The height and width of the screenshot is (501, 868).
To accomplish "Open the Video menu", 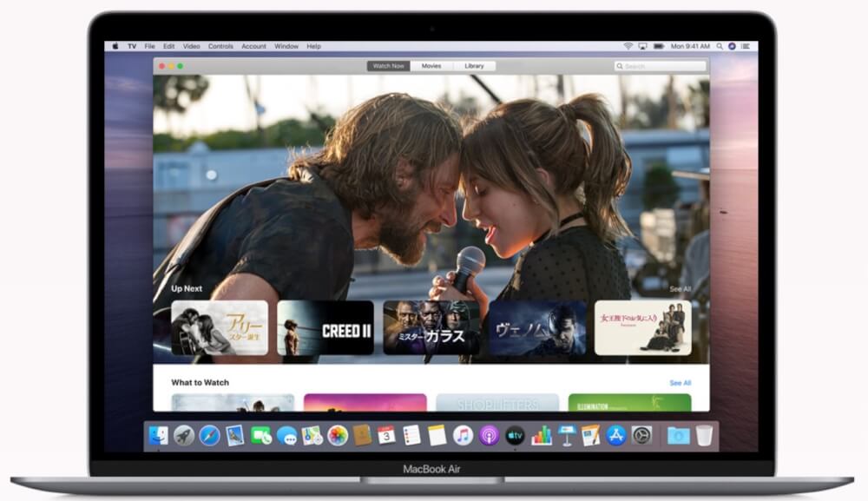I will tap(191, 47).
